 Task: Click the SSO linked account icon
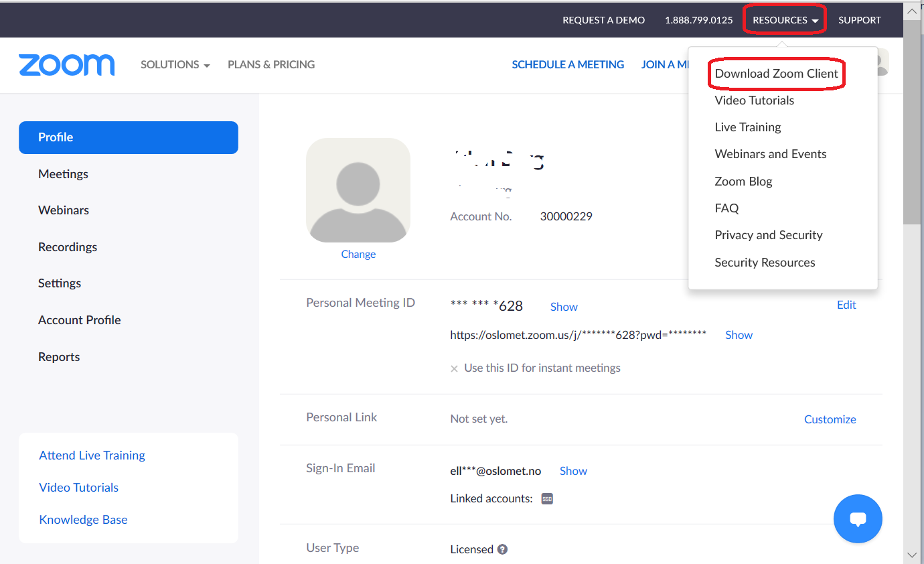pos(547,498)
